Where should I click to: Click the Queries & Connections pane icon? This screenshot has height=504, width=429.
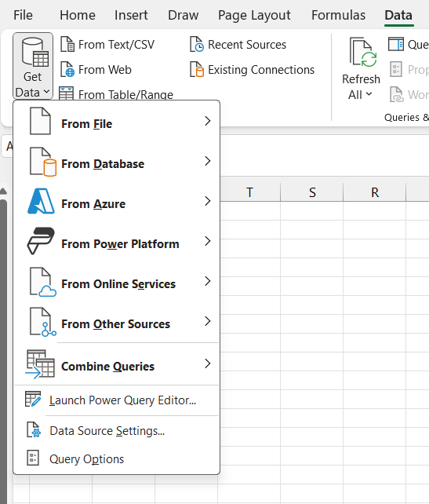tap(396, 45)
